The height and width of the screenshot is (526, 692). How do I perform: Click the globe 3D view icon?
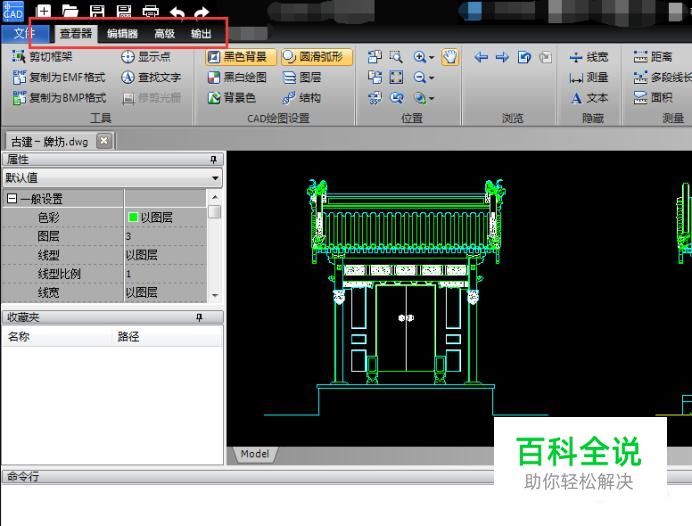pos(420,98)
